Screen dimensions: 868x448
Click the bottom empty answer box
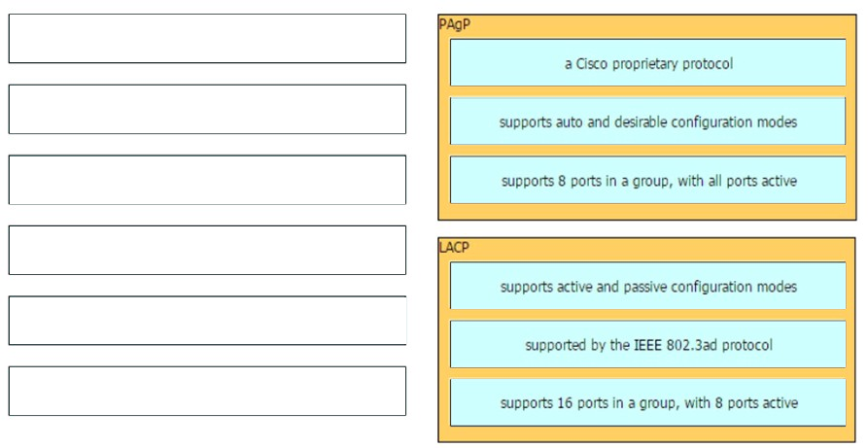(x=207, y=391)
